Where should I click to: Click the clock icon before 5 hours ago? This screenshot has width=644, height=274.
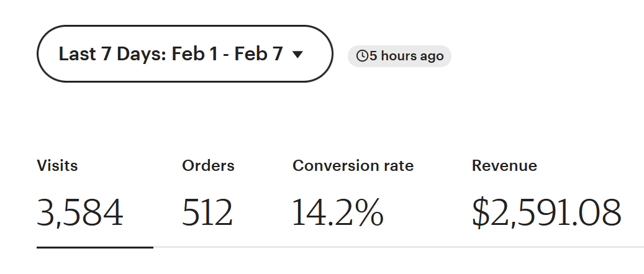362,56
